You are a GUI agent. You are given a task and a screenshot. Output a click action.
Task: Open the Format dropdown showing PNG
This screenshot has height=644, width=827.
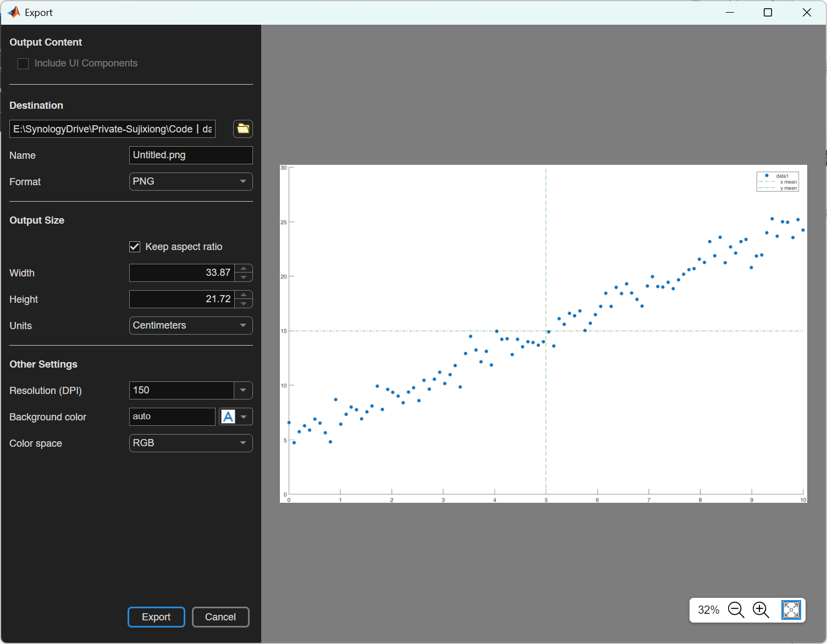coord(191,181)
